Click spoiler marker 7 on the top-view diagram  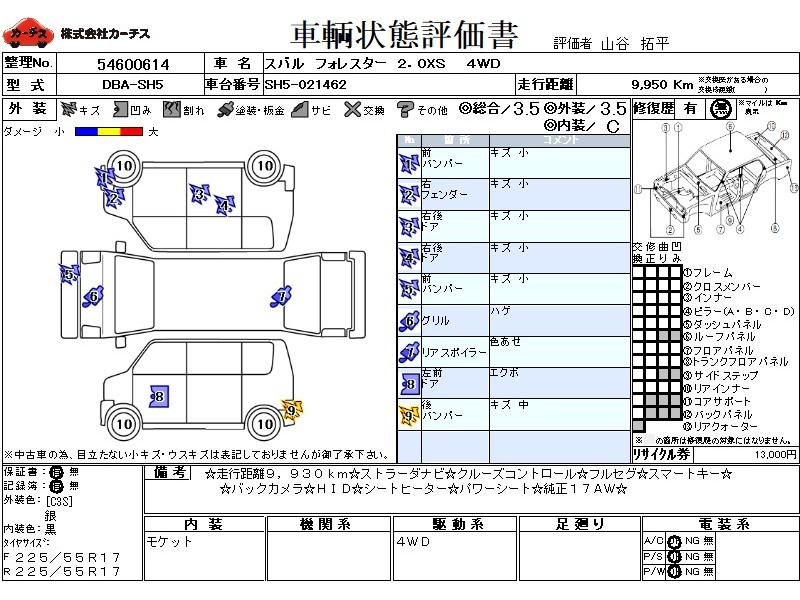pos(281,296)
